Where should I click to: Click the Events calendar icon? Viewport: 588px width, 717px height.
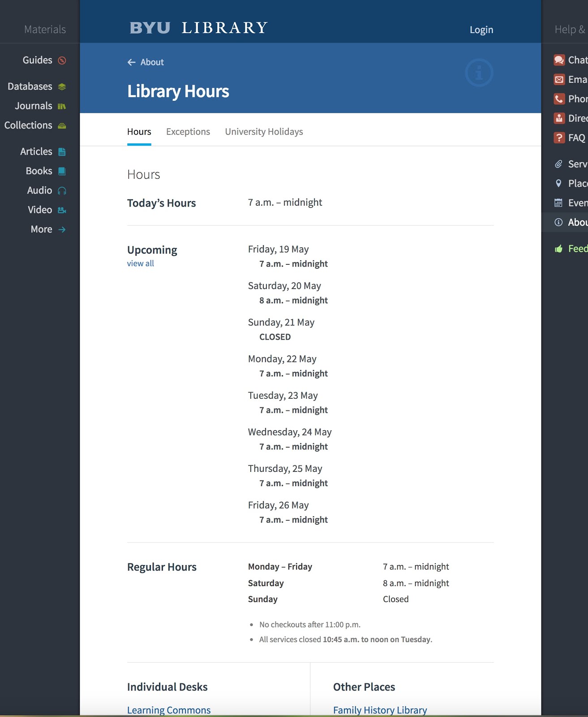558,203
